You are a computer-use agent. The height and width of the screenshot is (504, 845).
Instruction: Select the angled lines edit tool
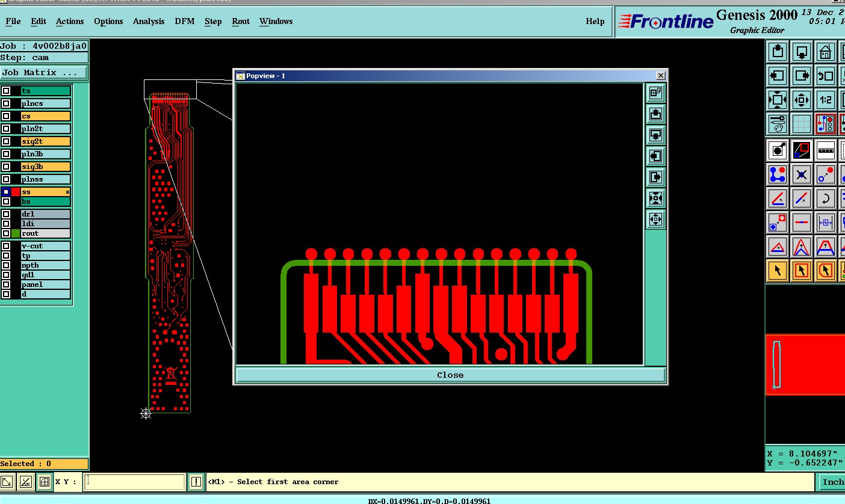[778, 198]
